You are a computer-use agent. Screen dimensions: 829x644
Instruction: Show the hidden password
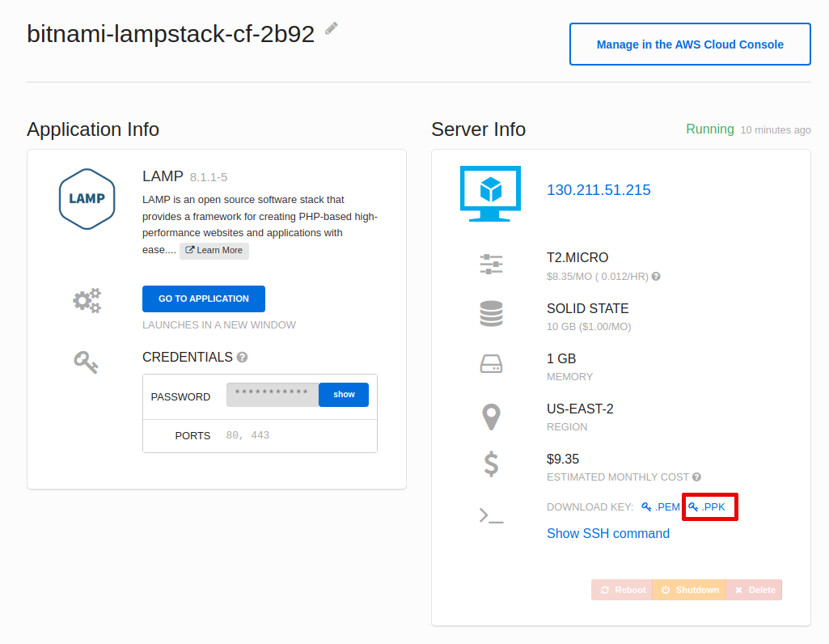(x=344, y=395)
